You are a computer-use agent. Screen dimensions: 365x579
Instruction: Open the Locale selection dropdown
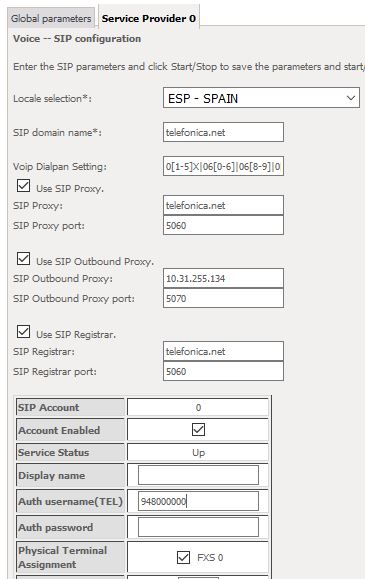[x=261, y=98]
